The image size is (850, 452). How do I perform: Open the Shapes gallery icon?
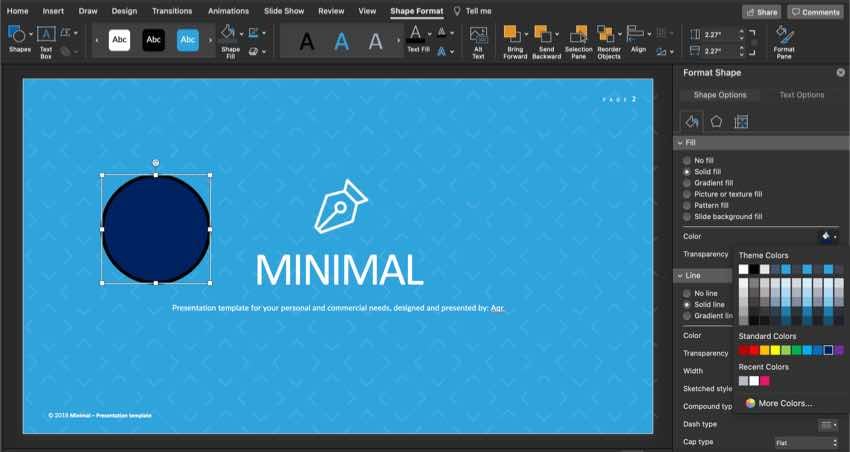(x=19, y=36)
